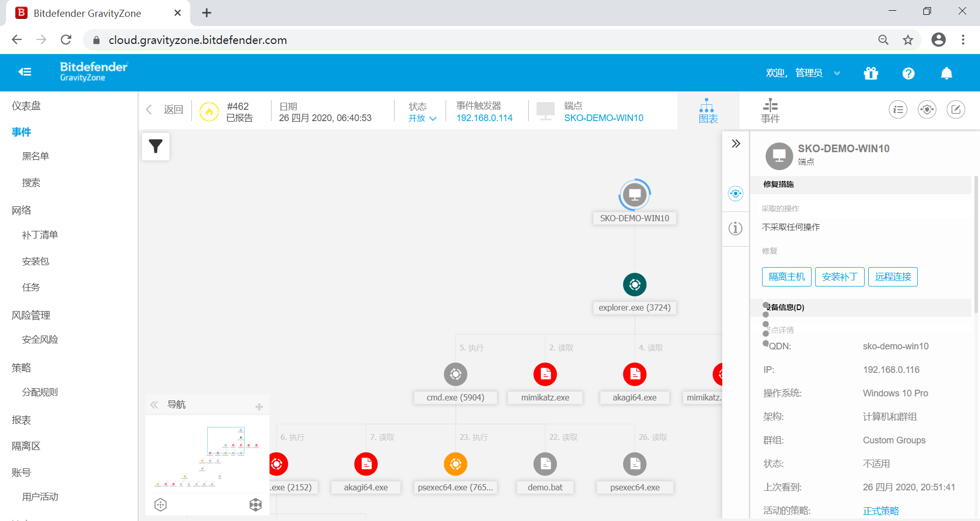Open a new browser tab

click(207, 13)
